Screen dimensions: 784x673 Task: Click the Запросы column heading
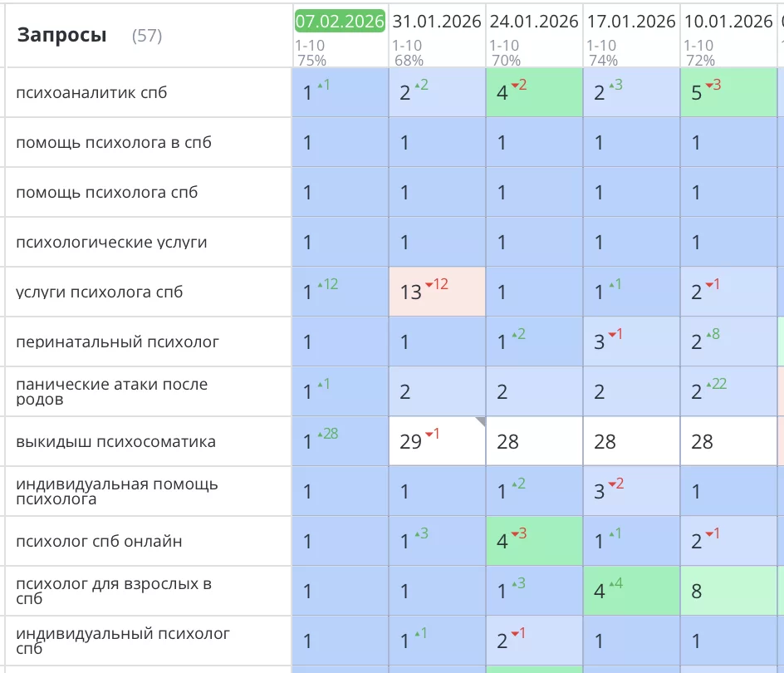tap(62, 36)
